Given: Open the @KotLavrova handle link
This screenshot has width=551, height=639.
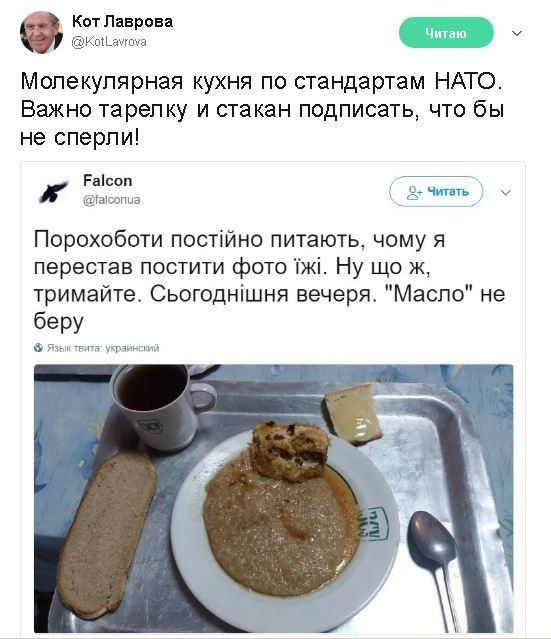Looking at the screenshot, I should 109,42.
